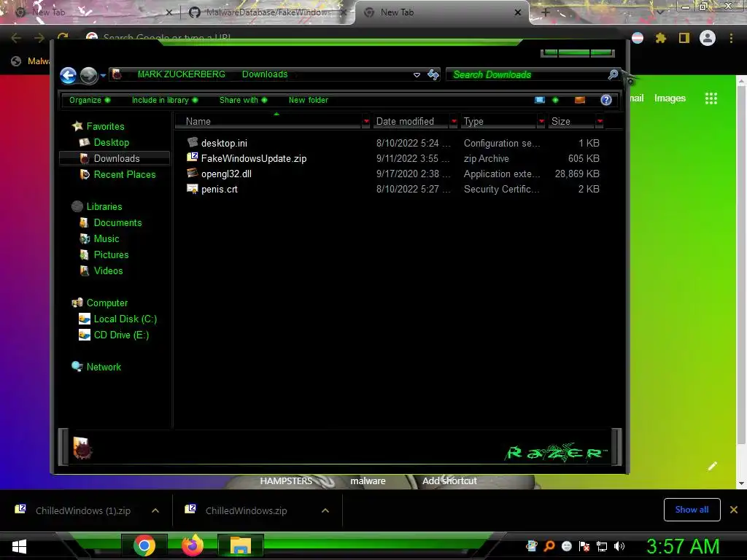Open Google apps grid icon
The height and width of the screenshot is (560, 747).
click(711, 98)
